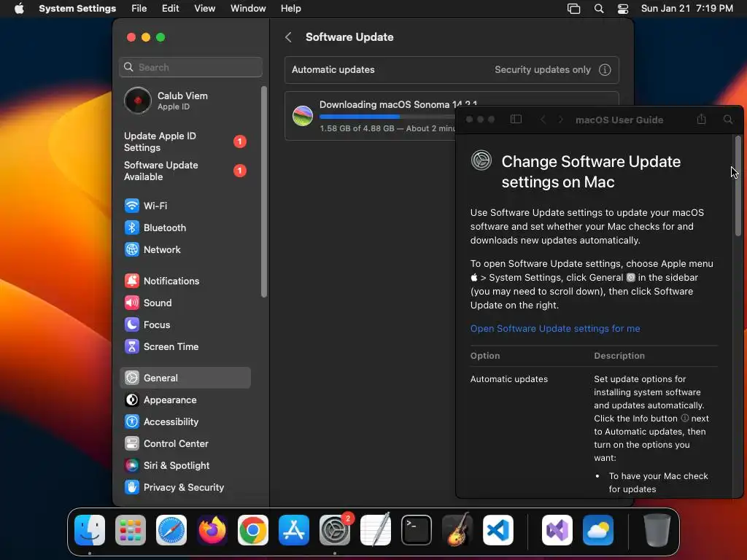
Task: Click Update Apple ID Settings notice
Action: tap(185, 141)
